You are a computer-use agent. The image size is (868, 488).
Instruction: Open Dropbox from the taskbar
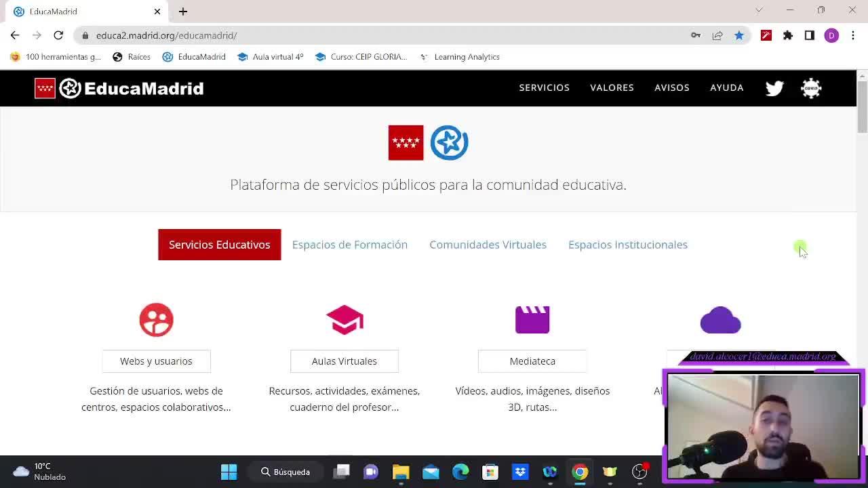coord(520,472)
